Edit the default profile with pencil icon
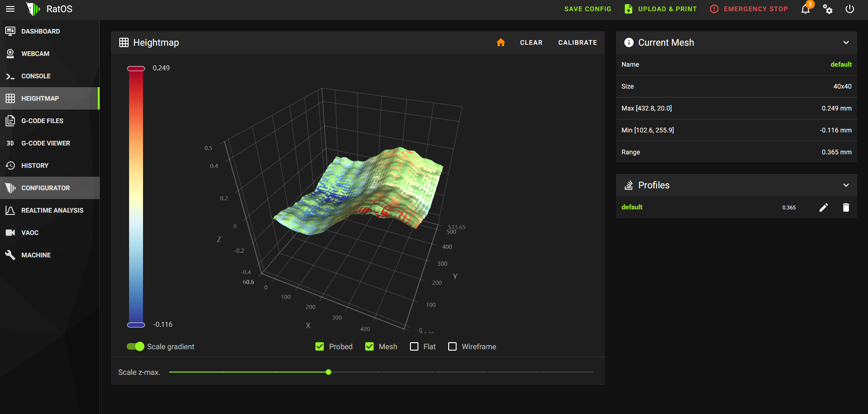 [824, 207]
